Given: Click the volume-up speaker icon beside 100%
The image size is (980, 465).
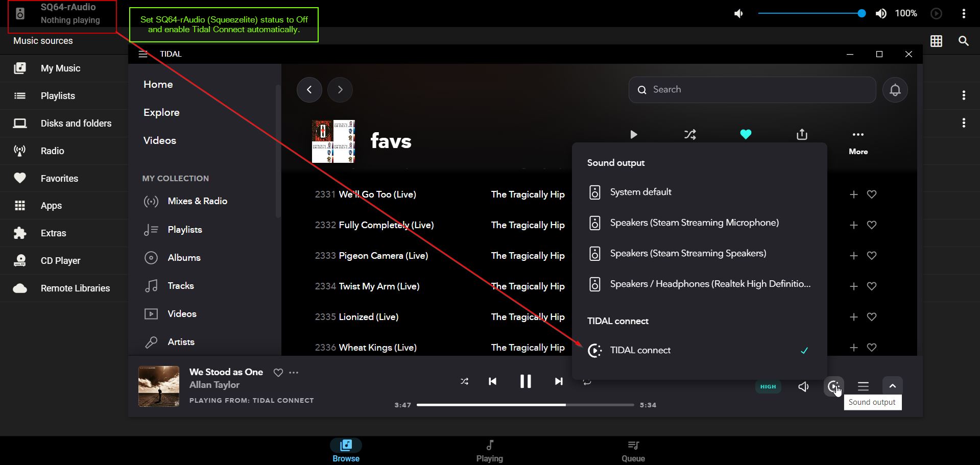Looking at the screenshot, I should pos(881,14).
